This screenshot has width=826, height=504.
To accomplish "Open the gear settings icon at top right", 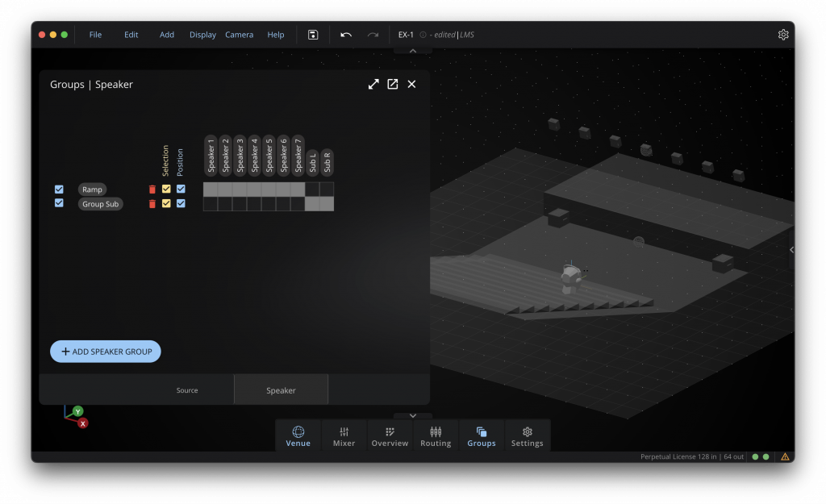I will click(783, 35).
